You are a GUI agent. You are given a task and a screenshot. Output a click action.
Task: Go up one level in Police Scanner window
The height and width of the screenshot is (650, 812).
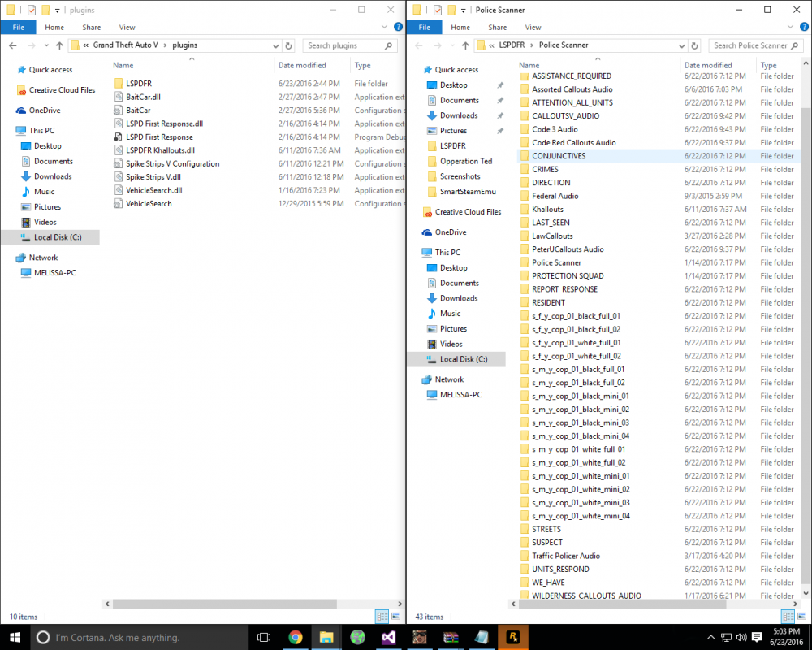(x=465, y=45)
